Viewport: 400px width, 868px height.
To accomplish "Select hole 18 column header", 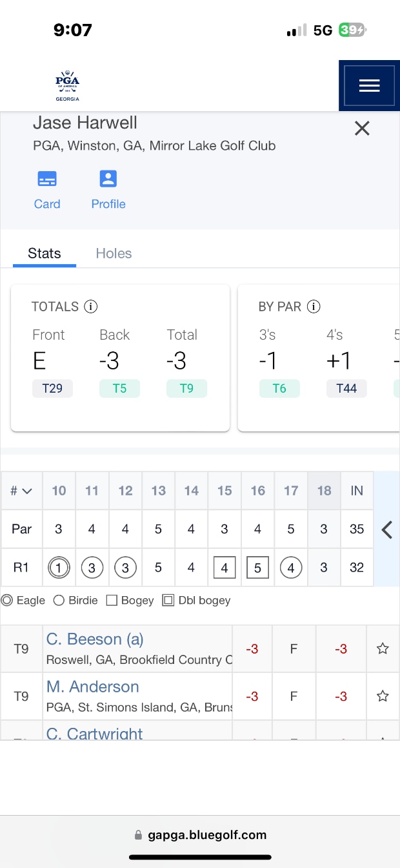I will pos(324,491).
